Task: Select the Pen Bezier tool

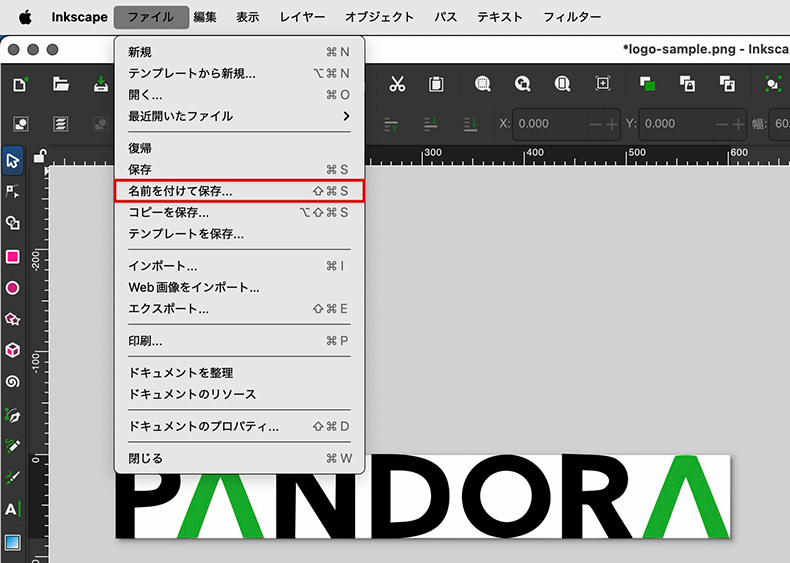Action: [x=13, y=415]
